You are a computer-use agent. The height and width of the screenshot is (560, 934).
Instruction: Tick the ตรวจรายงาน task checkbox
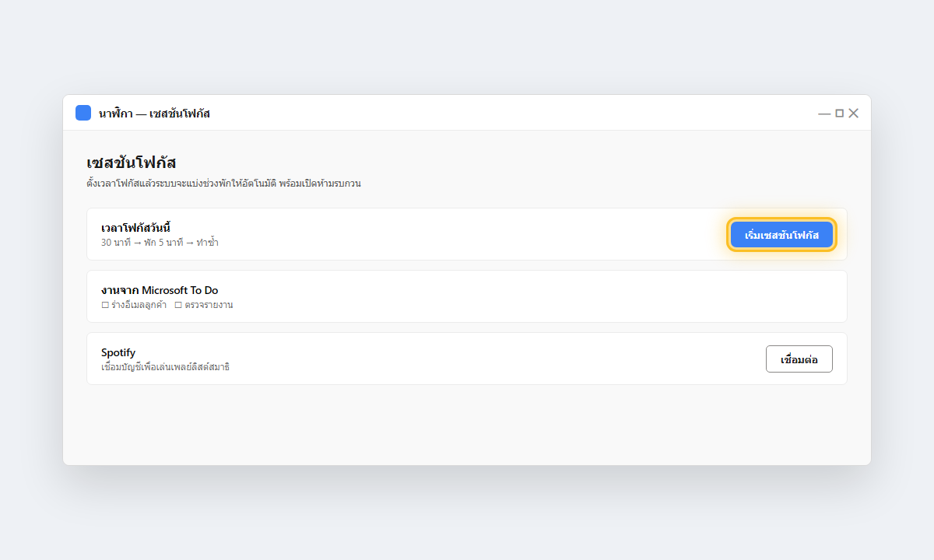coord(178,305)
